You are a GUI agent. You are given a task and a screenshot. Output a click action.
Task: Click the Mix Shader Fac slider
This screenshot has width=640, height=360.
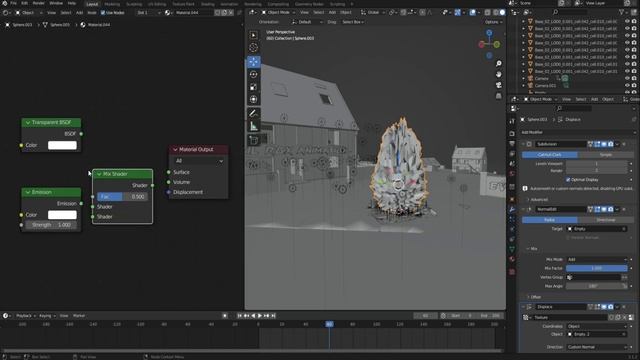(122, 197)
